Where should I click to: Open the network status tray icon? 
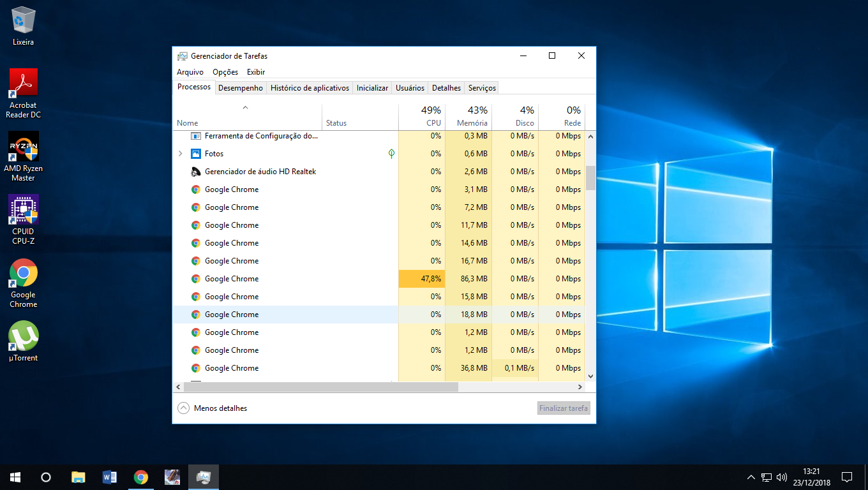point(767,477)
